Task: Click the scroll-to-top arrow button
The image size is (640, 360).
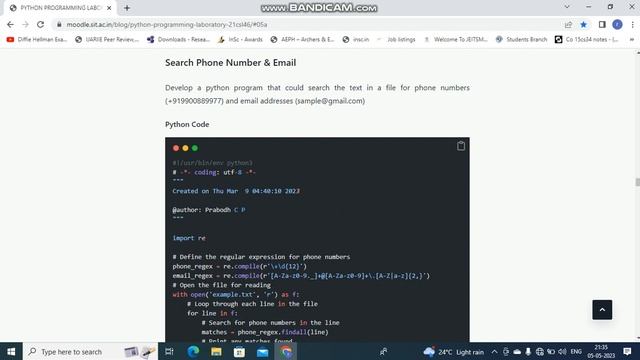Action: click(602, 310)
